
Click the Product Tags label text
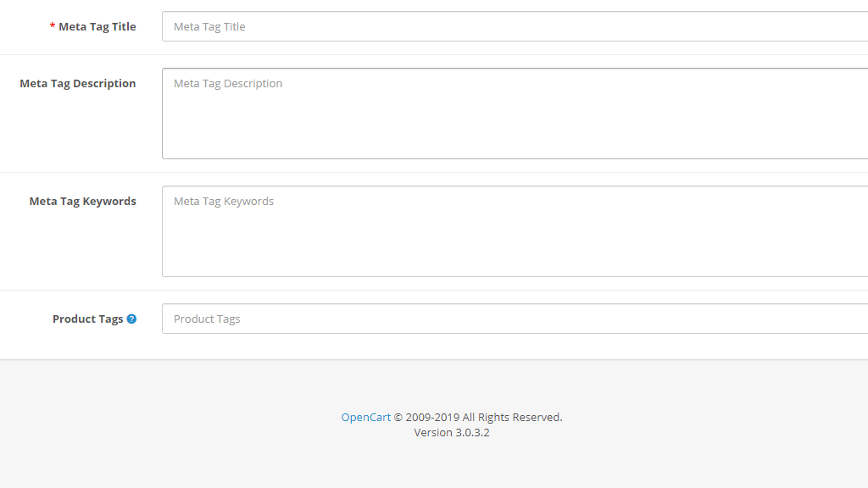[x=87, y=319]
